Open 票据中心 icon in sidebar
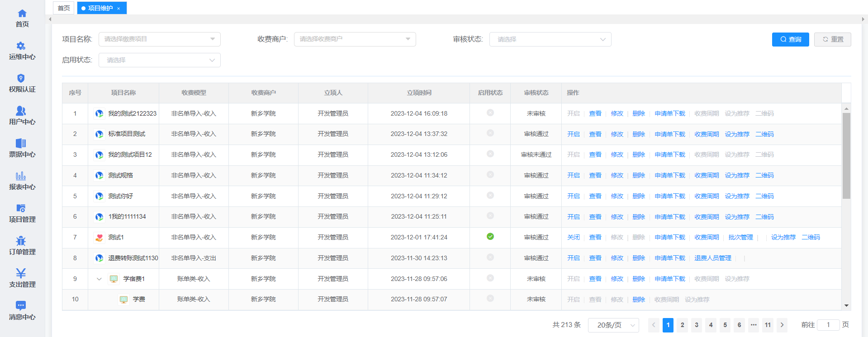 21,143
